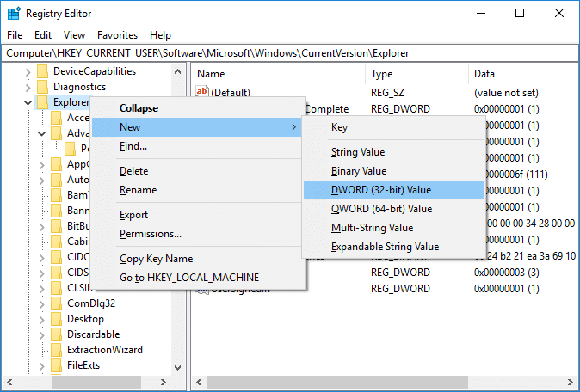Screen dimensions: 580x392
Task: Click the Registry Editor app icon in title bar
Action: 14,14
